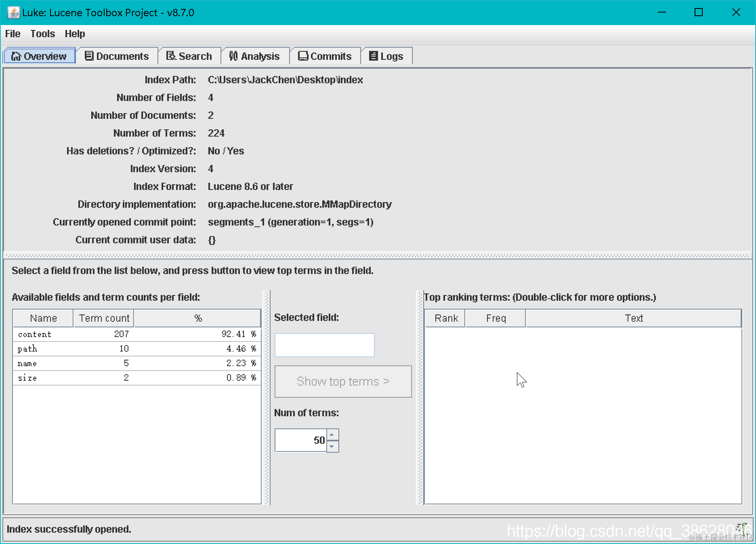Switch to the Search tab
This screenshot has width=756, height=544.
(189, 56)
